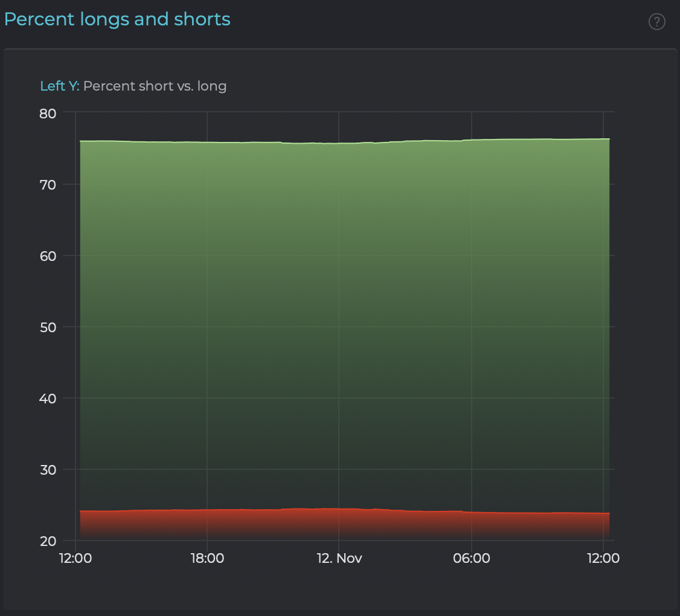
Task: Click the 30 label on the Y axis
Action: pyautogui.click(x=48, y=469)
